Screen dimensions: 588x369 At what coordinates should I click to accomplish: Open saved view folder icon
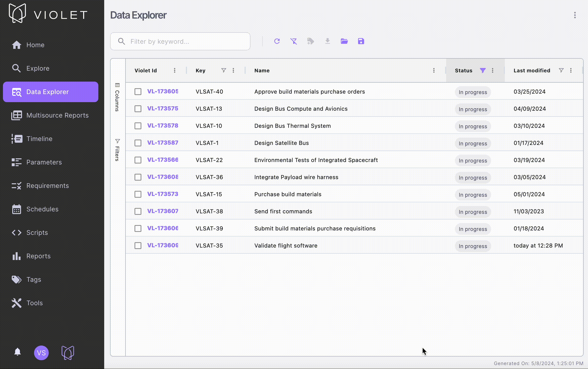click(344, 41)
